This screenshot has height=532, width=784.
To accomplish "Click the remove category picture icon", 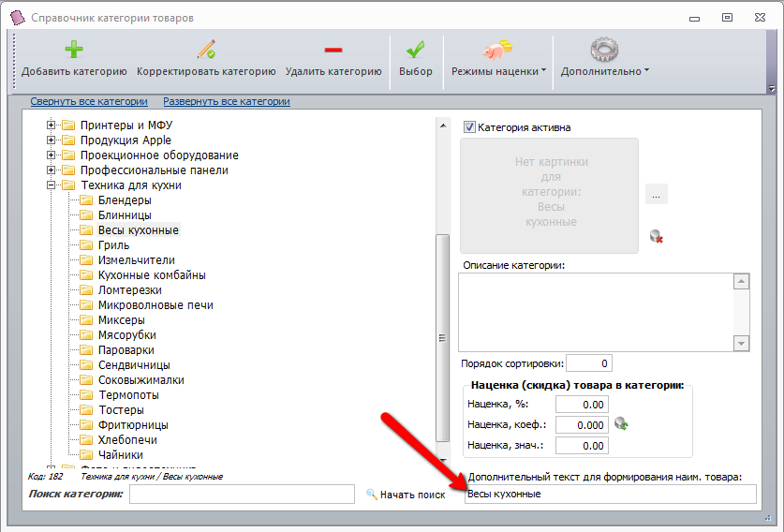I will pos(656,236).
